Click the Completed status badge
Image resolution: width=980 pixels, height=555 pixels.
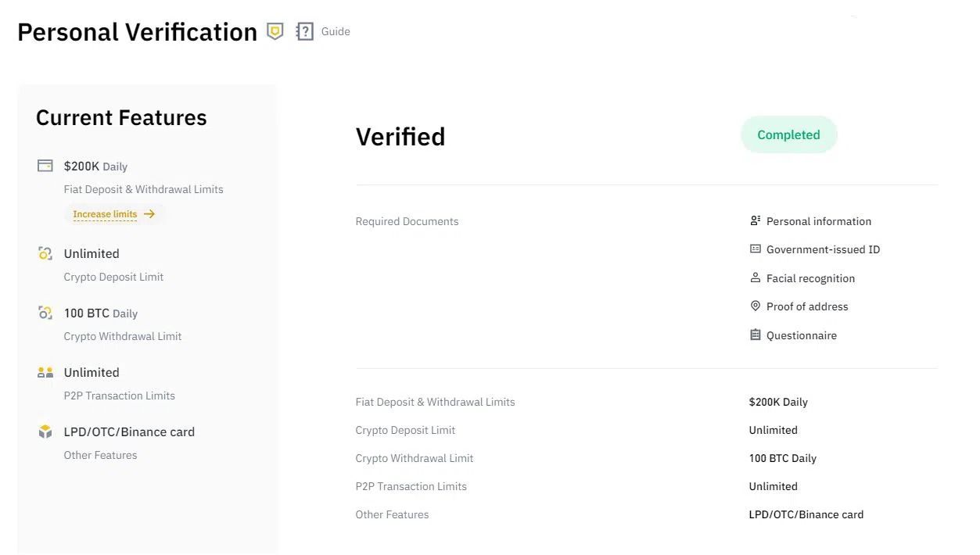(x=788, y=134)
